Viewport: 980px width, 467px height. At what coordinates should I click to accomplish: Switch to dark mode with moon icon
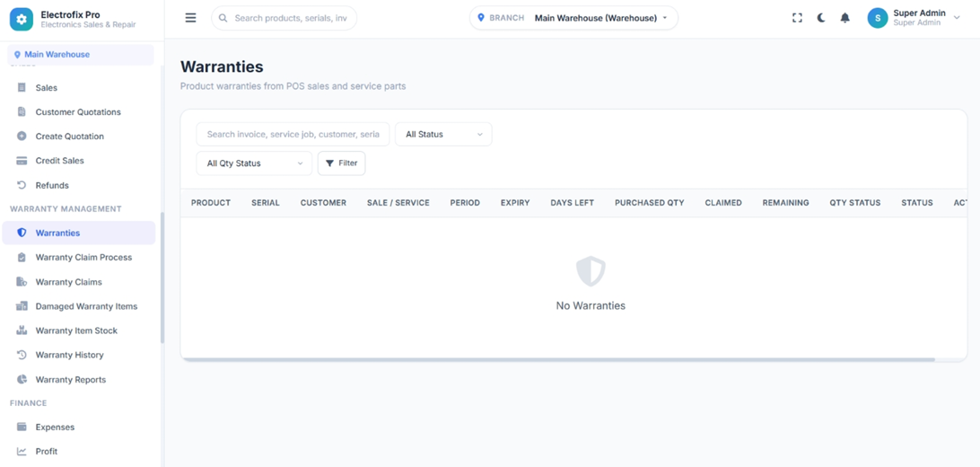tap(821, 18)
